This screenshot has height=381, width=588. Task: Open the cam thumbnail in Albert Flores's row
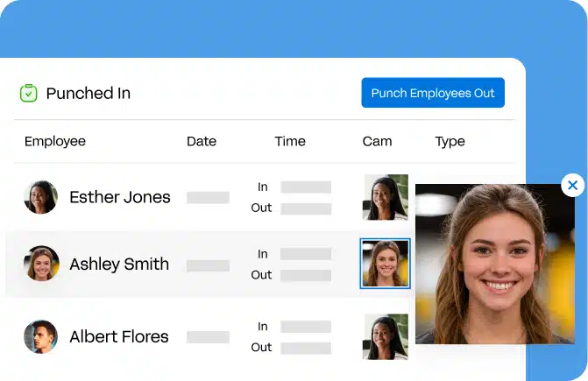(x=385, y=336)
